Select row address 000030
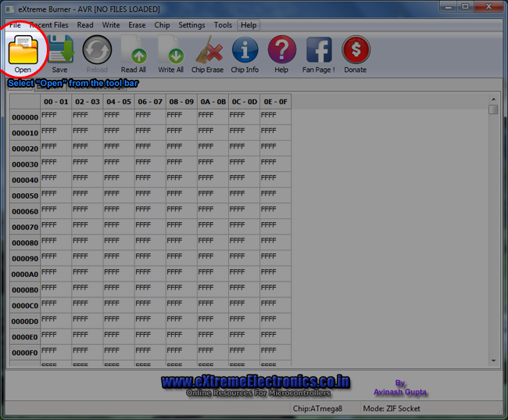This screenshot has height=420, width=508. click(x=25, y=164)
